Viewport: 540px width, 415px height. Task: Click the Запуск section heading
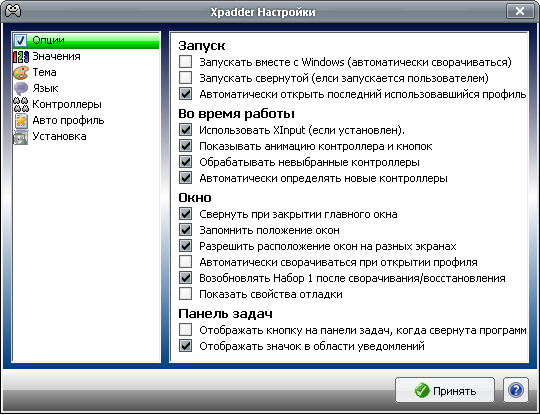202,46
